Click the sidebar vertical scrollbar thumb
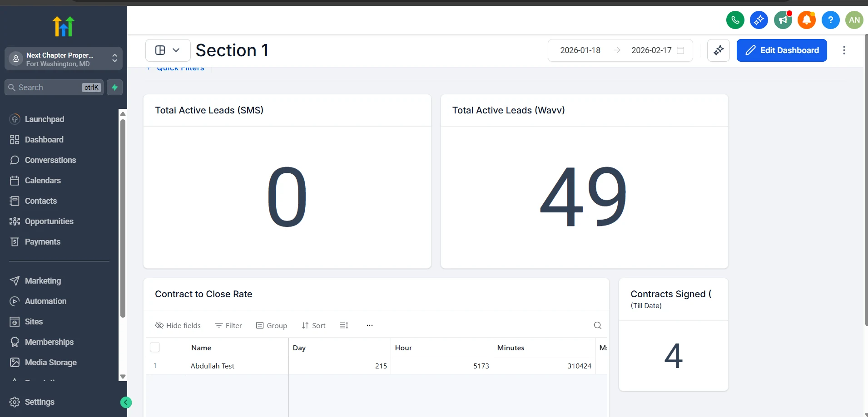The width and height of the screenshot is (868, 417). (x=123, y=218)
